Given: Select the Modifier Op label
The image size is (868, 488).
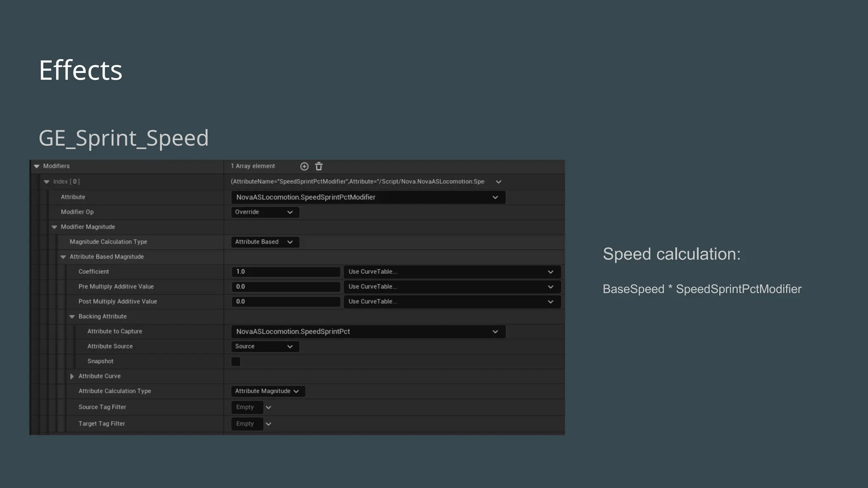Looking at the screenshot, I should click(77, 212).
